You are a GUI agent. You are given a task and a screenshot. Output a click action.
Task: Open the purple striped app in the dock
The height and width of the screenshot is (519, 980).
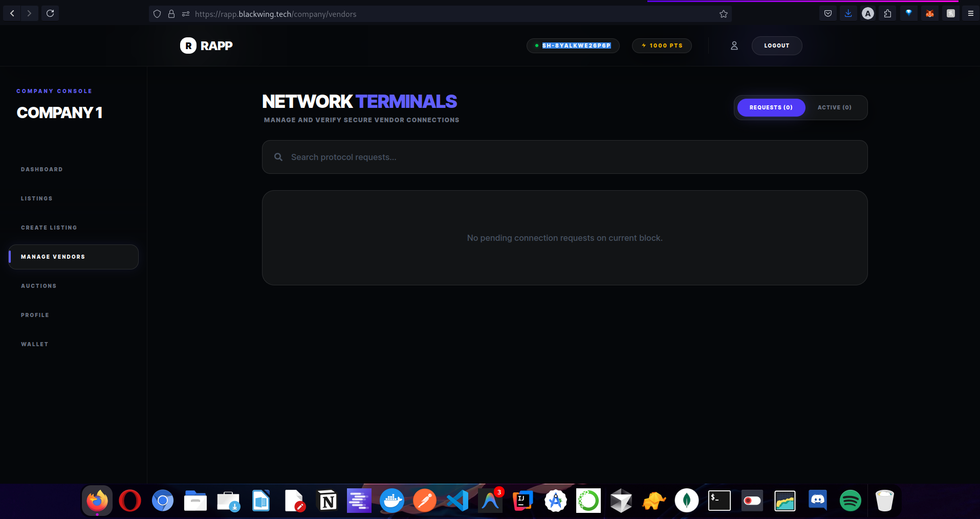[x=359, y=501]
